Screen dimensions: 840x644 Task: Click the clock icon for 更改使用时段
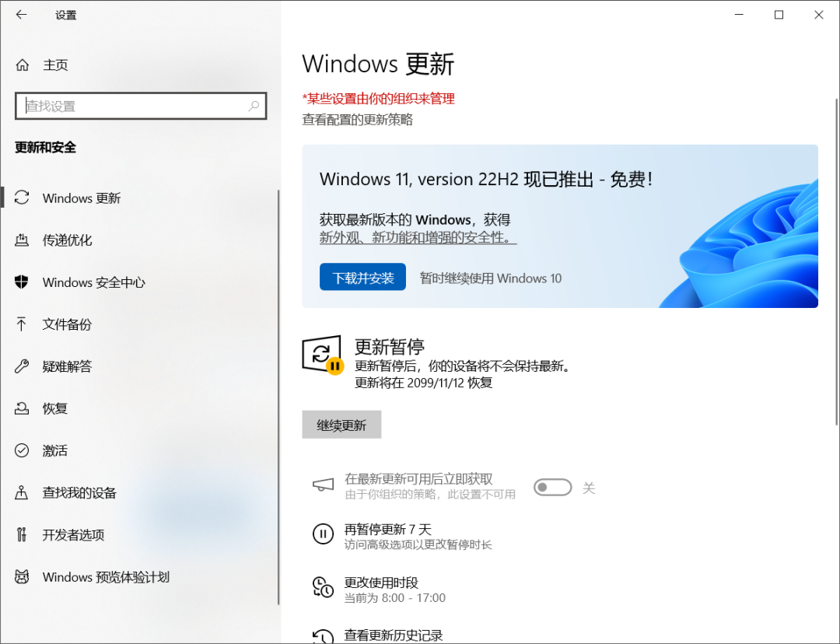click(323, 586)
